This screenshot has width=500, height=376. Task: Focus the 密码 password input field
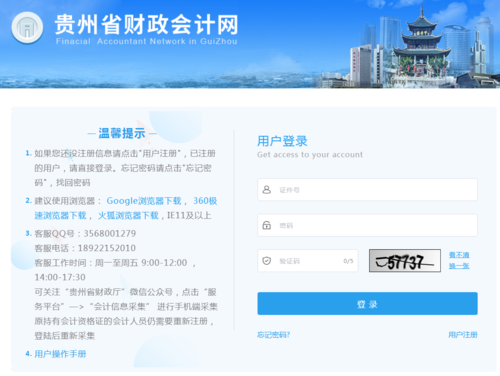click(x=367, y=225)
